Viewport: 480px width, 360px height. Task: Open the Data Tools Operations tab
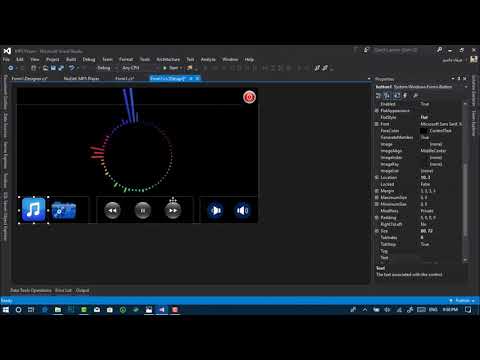pyautogui.click(x=31, y=290)
